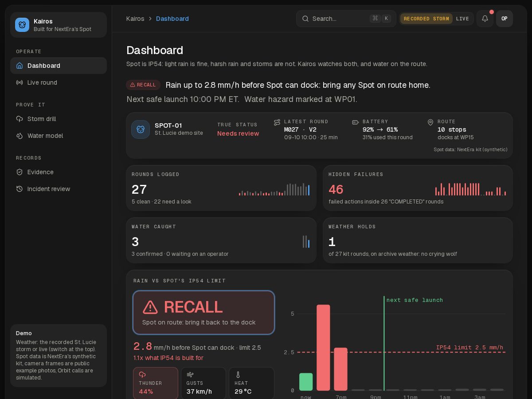Click the Needs review status text
The width and height of the screenshot is (532, 399).
pyautogui.click(x=238, y=133)
